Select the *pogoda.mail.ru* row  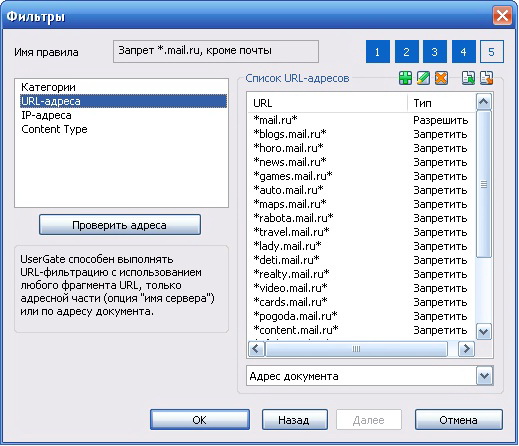point(362,316)
